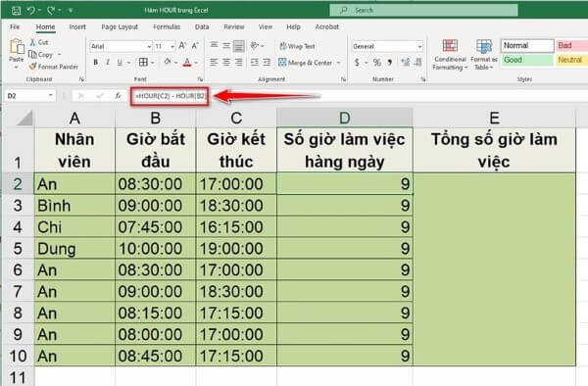Image resolution: width=588 pixels, height=386 pixels.
Task: Open the Font settings dialog launcher
Action: coord(200,79)
